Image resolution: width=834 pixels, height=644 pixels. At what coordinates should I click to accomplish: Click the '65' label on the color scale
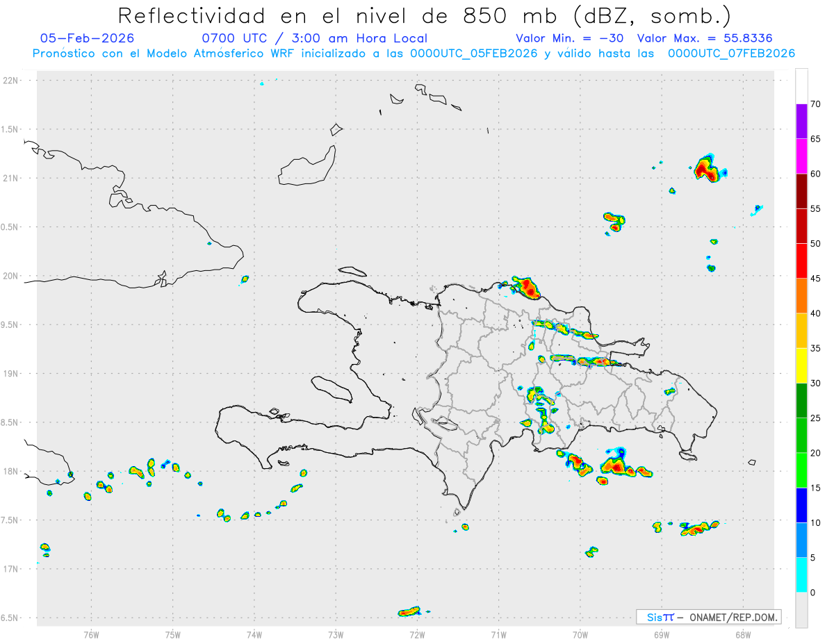pyautogui.click(x=815, y=139)
